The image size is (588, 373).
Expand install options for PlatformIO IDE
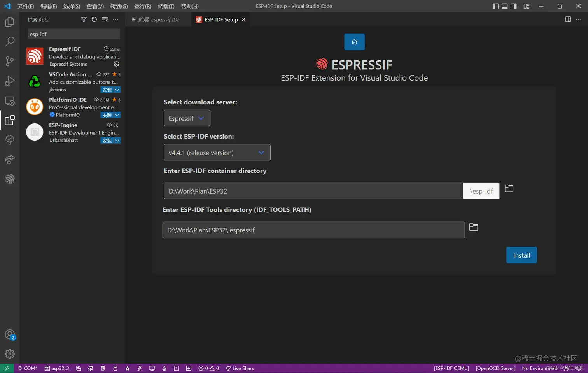click(x=117, y=115)
